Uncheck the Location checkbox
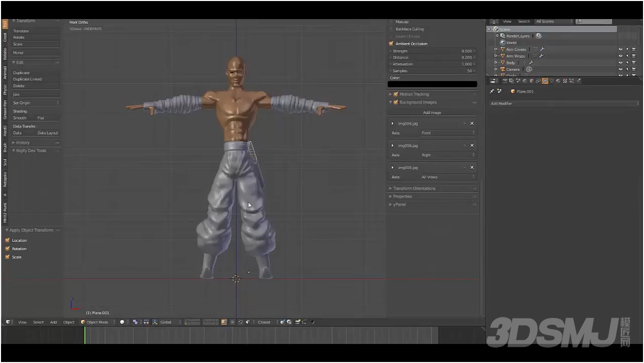This screenshot has width=644, height=363. click(x=8, y=240)
